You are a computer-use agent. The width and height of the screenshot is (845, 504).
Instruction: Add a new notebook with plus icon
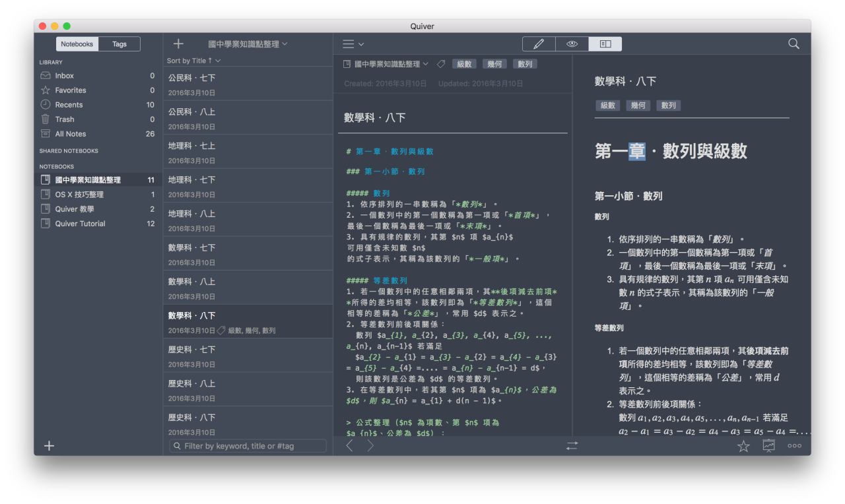tap(49, 446)
